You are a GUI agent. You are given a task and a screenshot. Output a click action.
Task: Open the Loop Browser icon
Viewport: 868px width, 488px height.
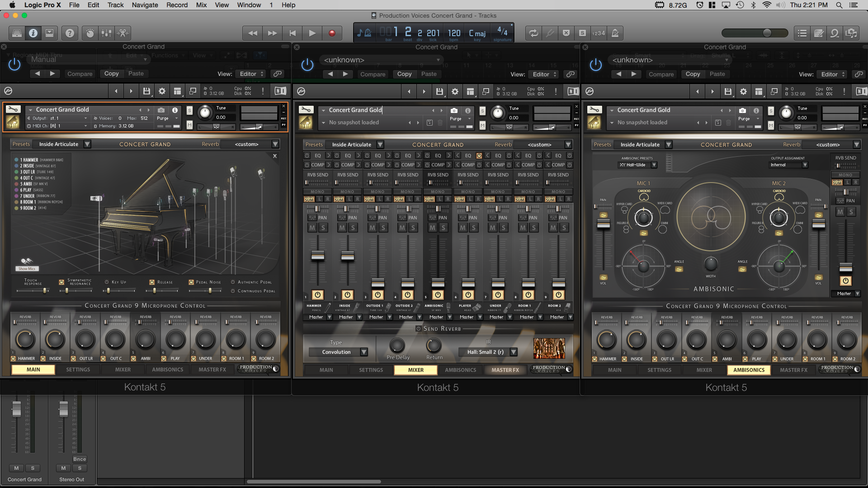coord(835,33)
